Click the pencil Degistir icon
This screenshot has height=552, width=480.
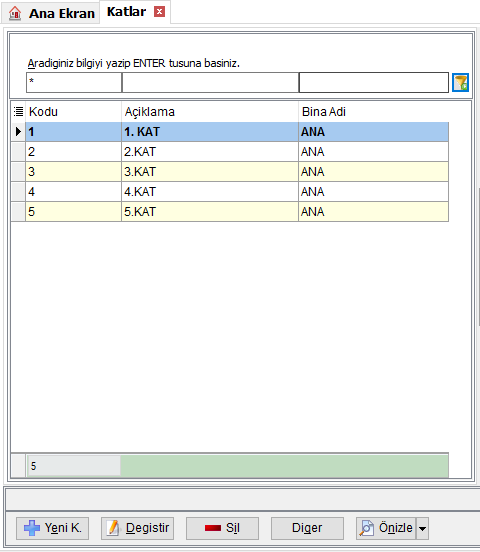point(113,528)
